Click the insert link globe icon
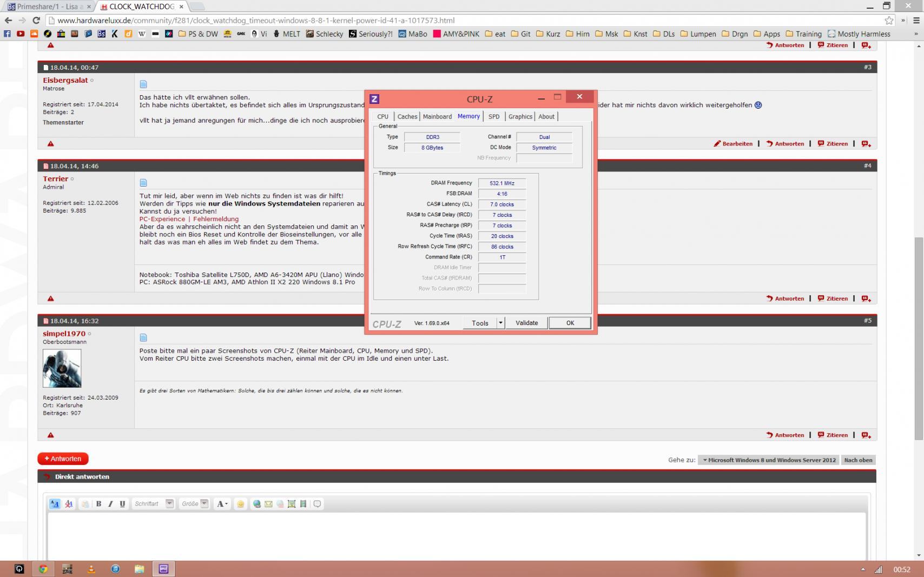The width and height of the screenshot is (924, 577). pyautogui.click(x=257, y=504)
